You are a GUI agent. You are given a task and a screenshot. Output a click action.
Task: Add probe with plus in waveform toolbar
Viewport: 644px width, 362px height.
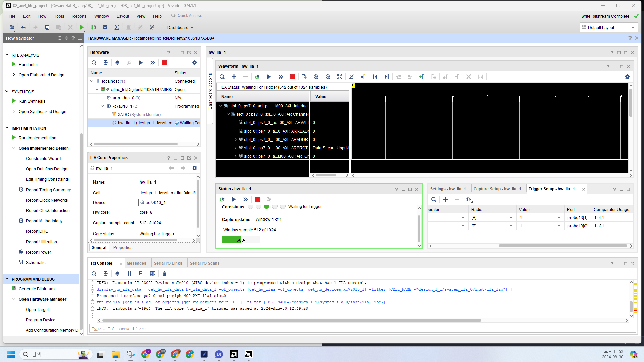pos(234,77)
